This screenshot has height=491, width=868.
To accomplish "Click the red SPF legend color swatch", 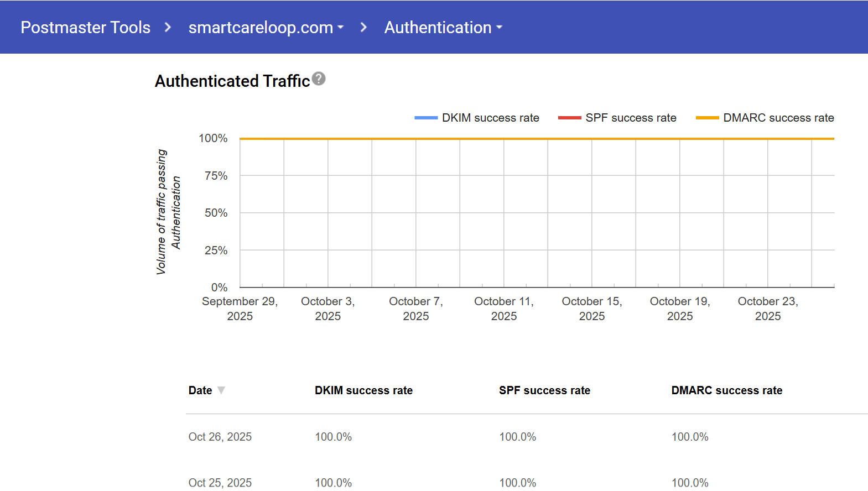I will pos(569,118).
